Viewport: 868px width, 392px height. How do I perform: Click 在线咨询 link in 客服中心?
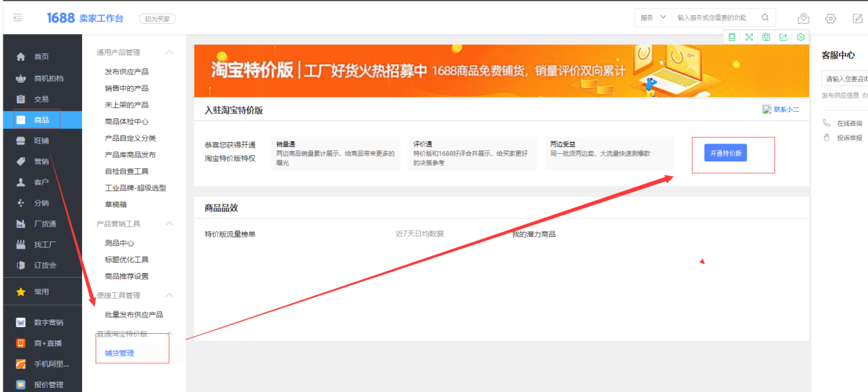850,124
